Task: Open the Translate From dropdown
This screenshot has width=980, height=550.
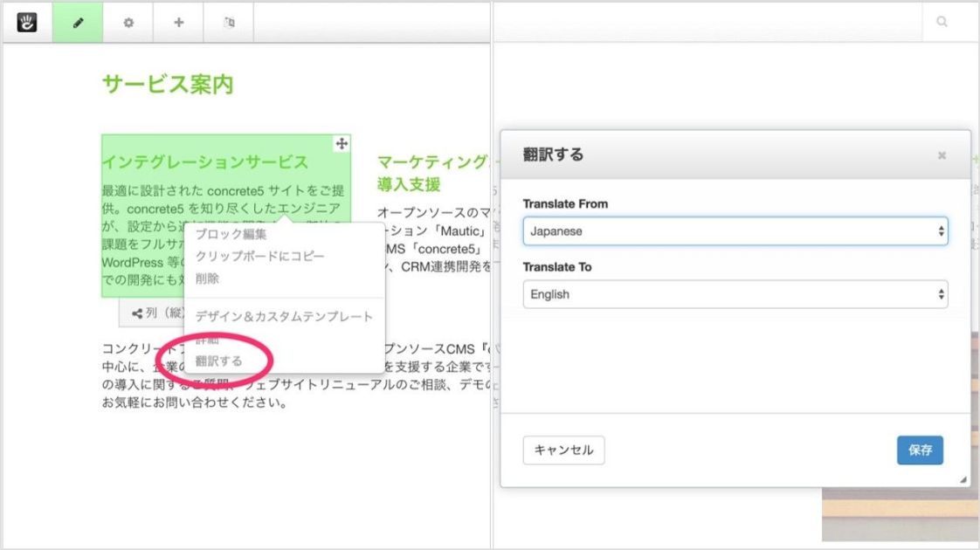Action: (x=735, y=231)
